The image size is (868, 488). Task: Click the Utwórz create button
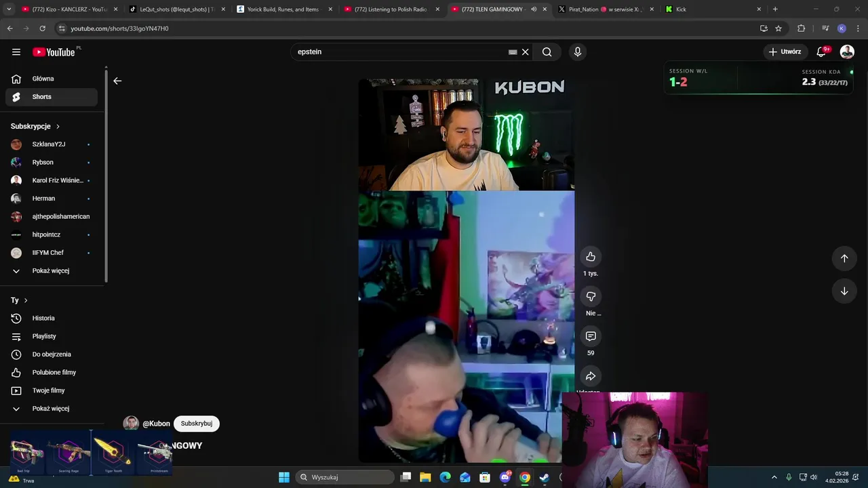point(785,52)
